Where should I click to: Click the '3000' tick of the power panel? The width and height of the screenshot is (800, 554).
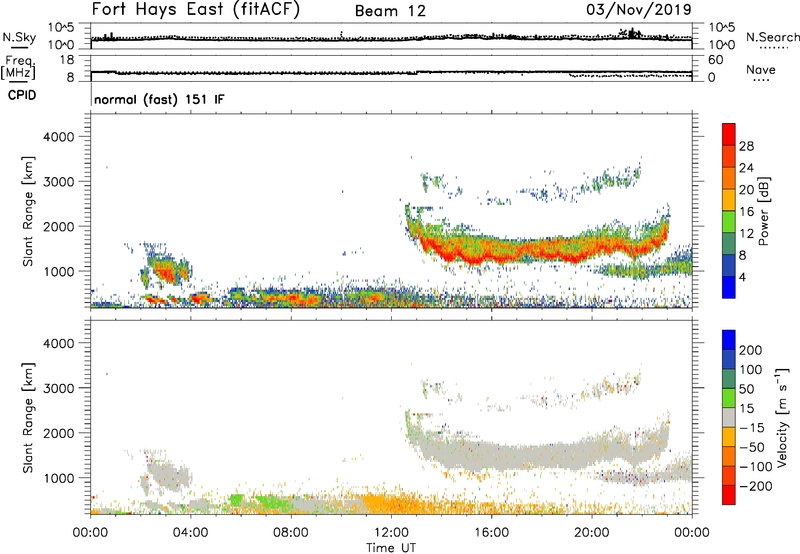[x=59, y=182]
